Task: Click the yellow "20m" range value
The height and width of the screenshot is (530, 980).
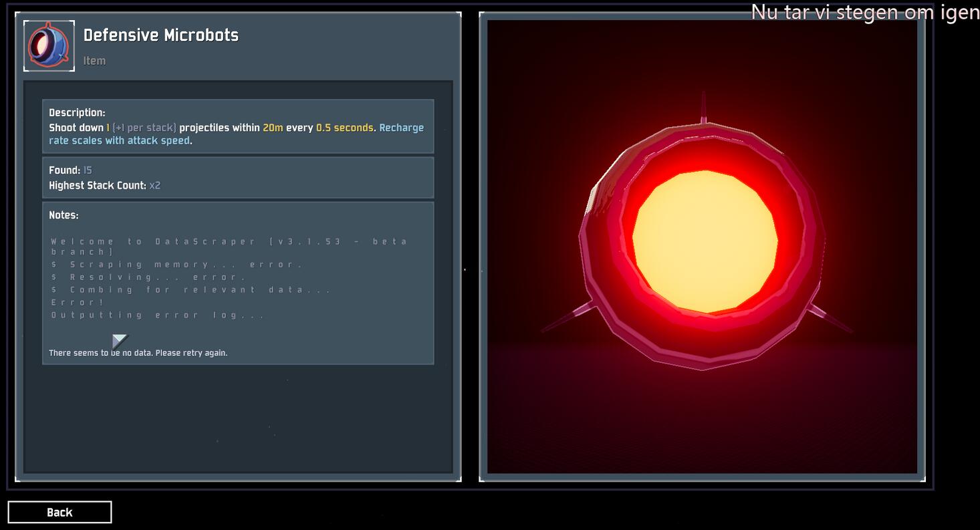Action: coord(273,128)
